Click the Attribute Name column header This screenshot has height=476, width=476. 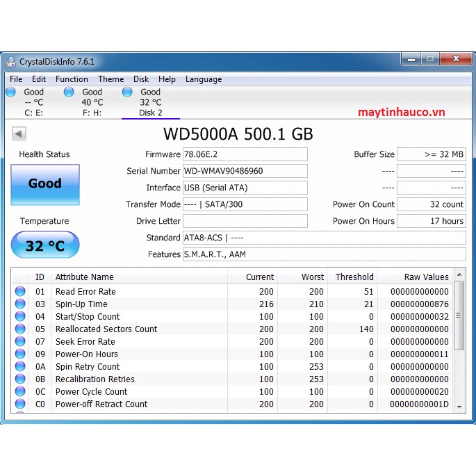click(x=84, y=277)
